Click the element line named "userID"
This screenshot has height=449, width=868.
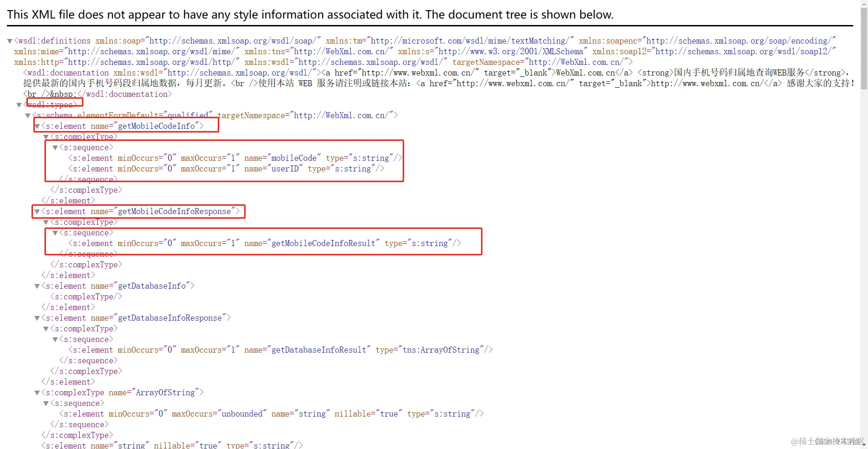[226, 169]
